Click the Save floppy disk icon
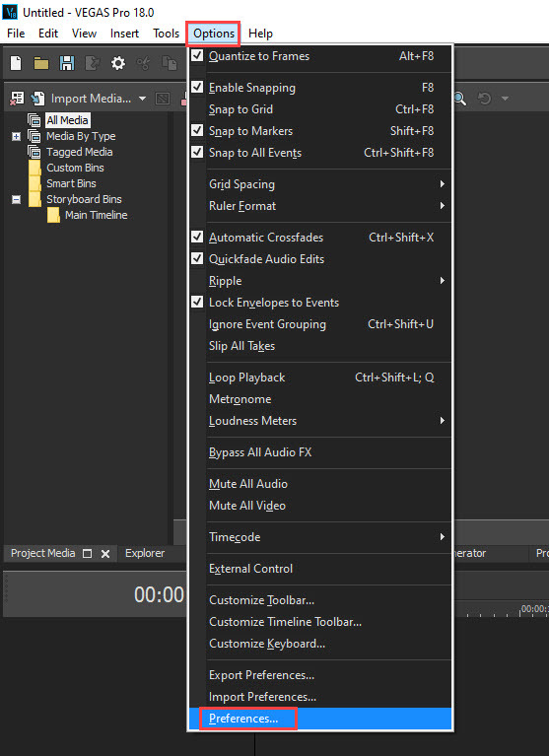The height and width of the screenshot is (756, 549). (x=67, y=63)
